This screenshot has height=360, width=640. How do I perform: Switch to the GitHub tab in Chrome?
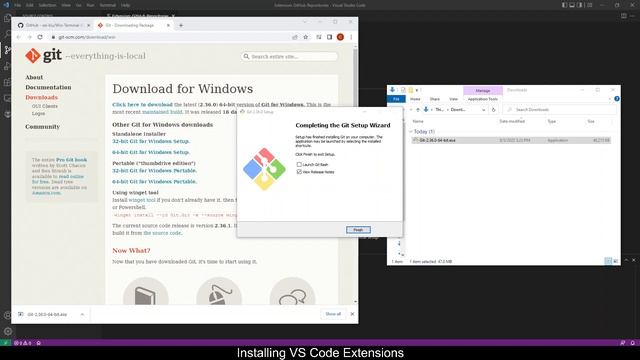pyautogui.click(x=53, y=25)
